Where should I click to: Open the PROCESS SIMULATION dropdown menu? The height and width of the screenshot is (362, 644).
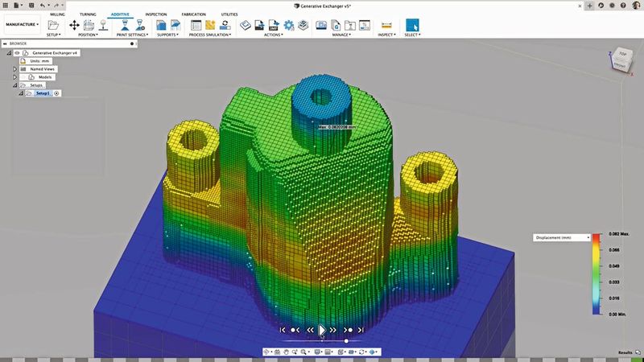210,35
